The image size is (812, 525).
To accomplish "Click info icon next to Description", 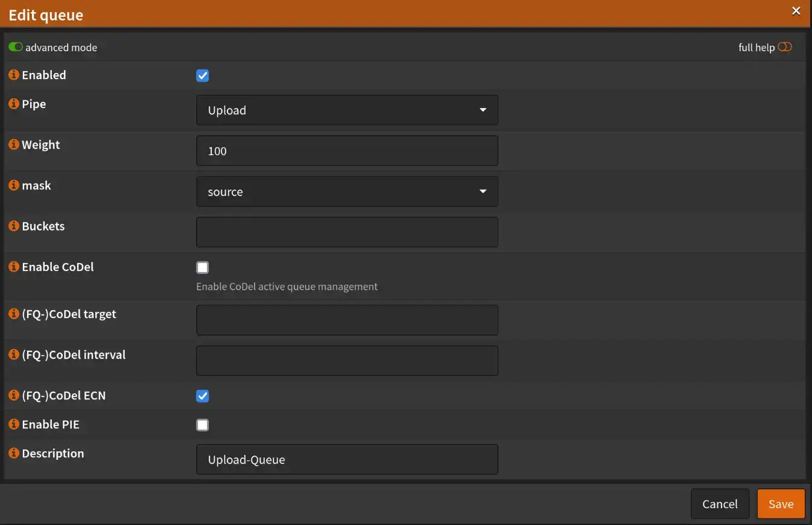I will (x=14, y=454).
